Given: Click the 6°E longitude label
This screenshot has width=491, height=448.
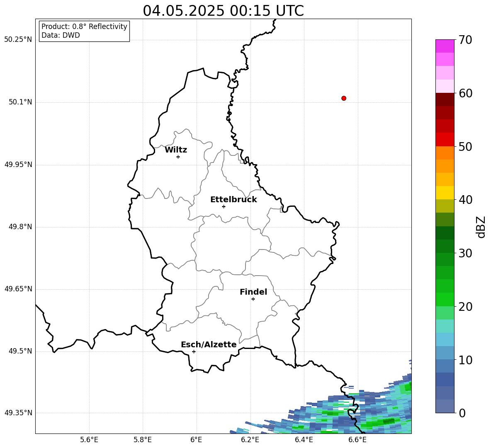Looking at the screenshot, I should 196,440.
